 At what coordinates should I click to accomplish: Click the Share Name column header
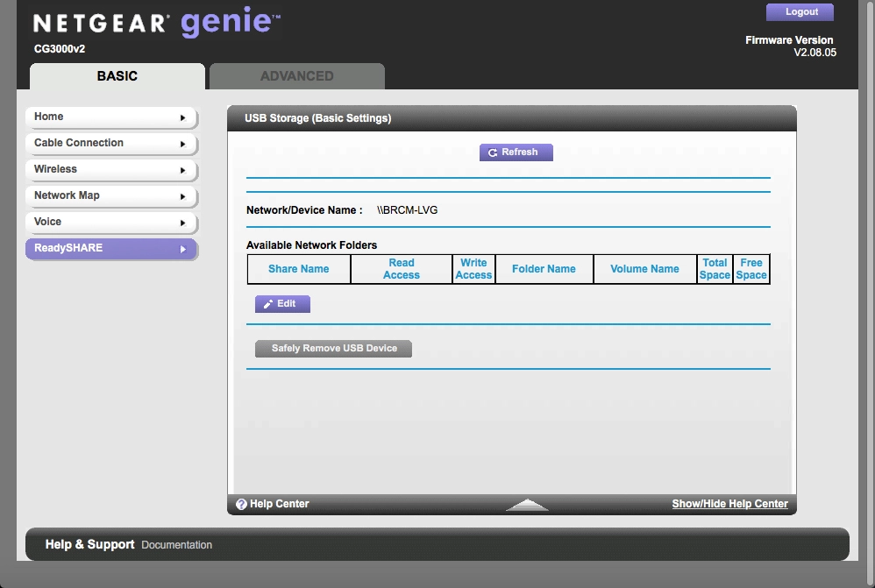pyautogui.click(x=299, y=269)
